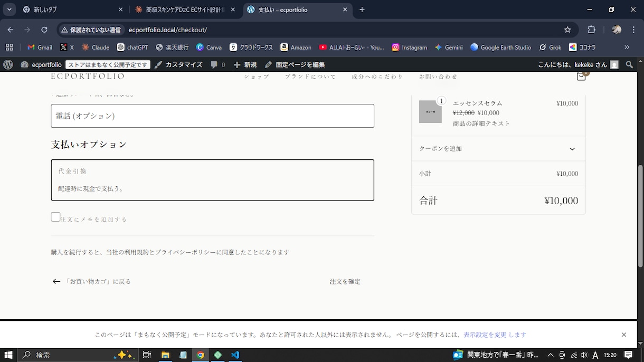The height and width of the screenshot is (362, 644).
Task: Open chatGPT bookmark
Action: pos(132,47)
